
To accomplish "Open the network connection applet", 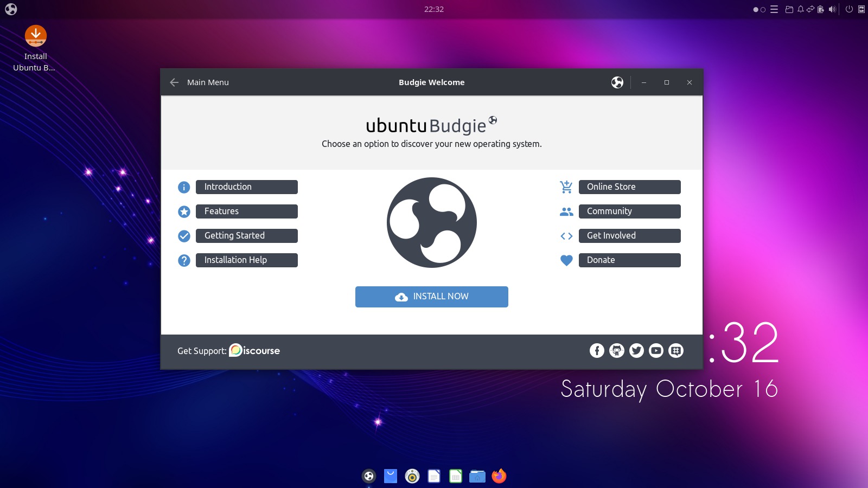I will click(810, 9).
